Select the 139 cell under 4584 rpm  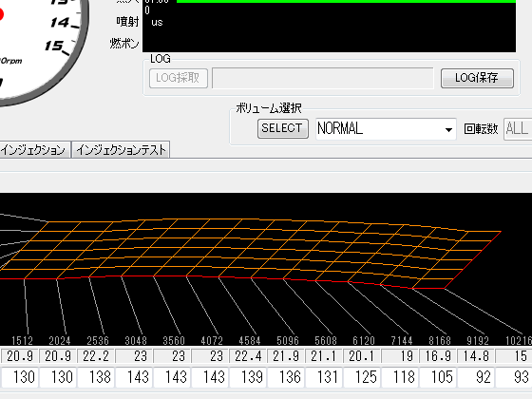point(248,377)
